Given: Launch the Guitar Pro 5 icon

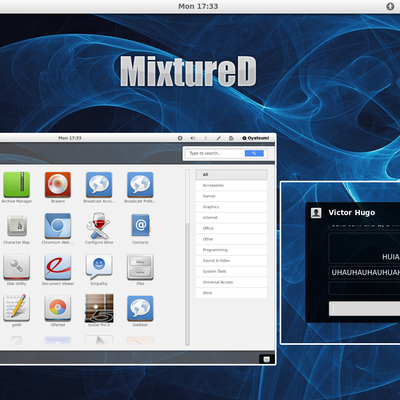Looking at the screenshot, I should click(x=99, y=308).
